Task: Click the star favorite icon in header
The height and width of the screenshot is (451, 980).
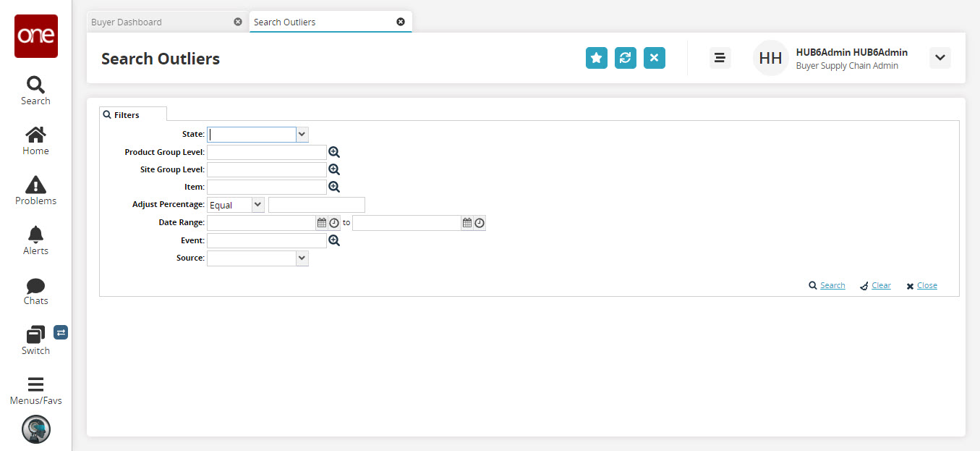Action: tap(596, 58)
